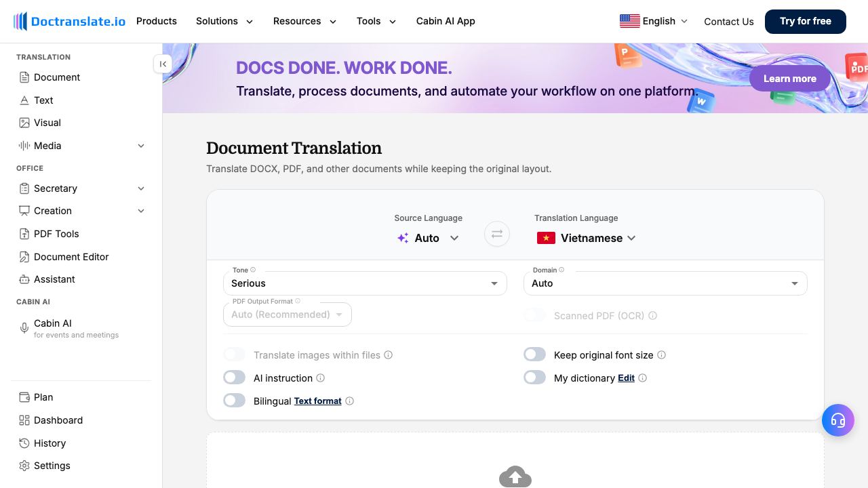The height and width of the screenshot is (488, 868).
Task: Open the headset support chat button
Action: [x=838, y=420]
